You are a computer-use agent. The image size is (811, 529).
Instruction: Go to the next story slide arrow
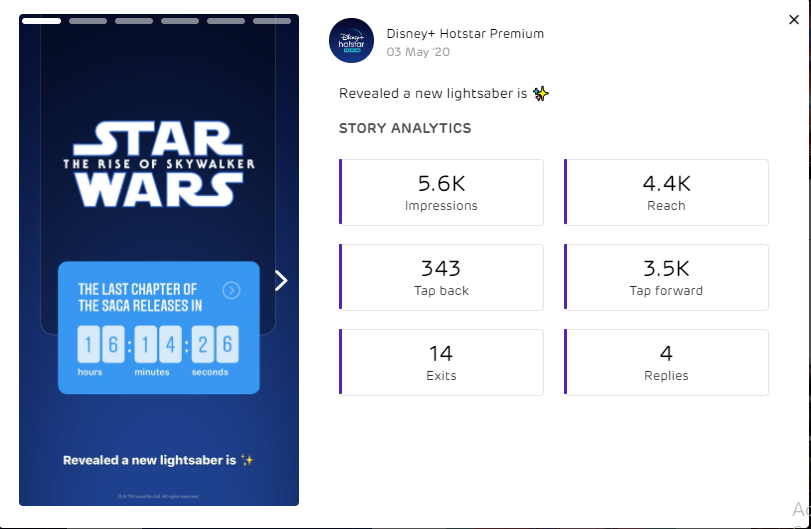281,280
